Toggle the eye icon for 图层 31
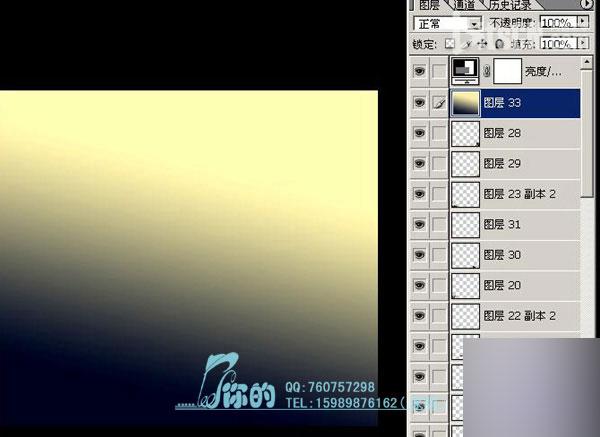This screenshot has height=437, width=600. point(420,224)
